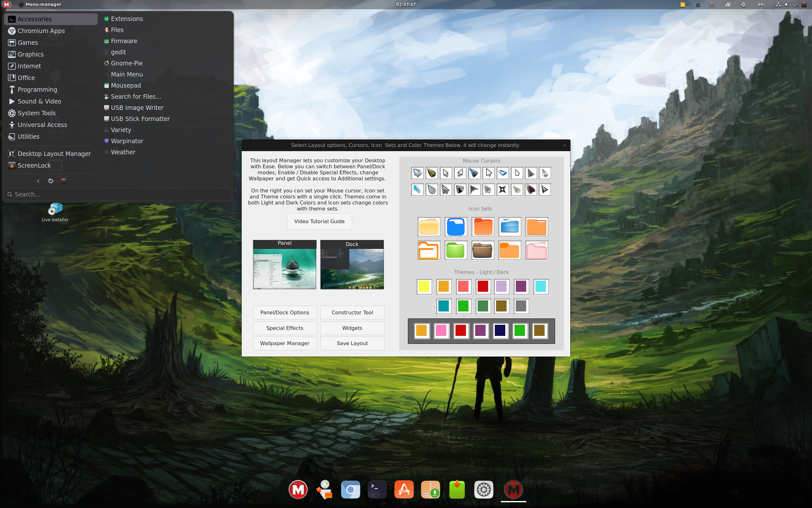The width and height of the screenshot is (812, 508).
Task: Launch Chromium browser from the dock
Action: (x=350, y=490)
